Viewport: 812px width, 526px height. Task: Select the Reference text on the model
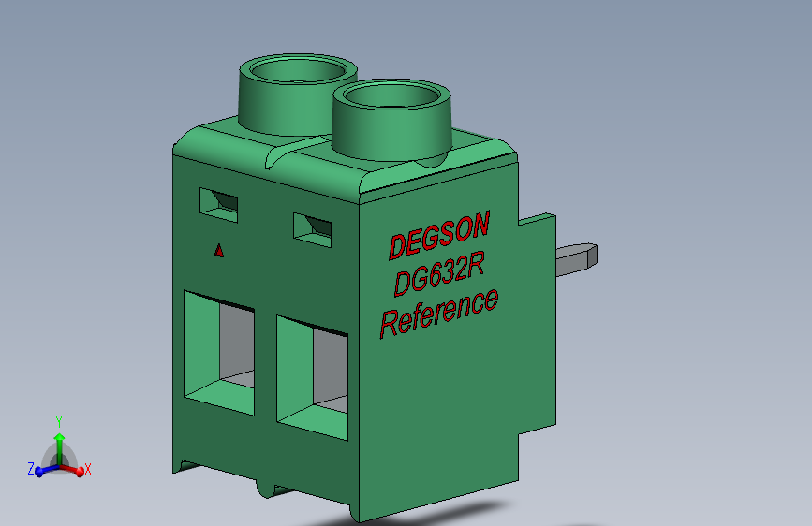point(439,314)
